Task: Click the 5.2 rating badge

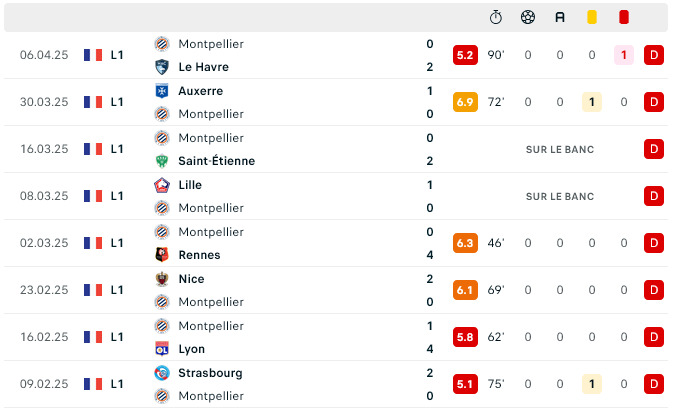Action: (x=465, y=55)
